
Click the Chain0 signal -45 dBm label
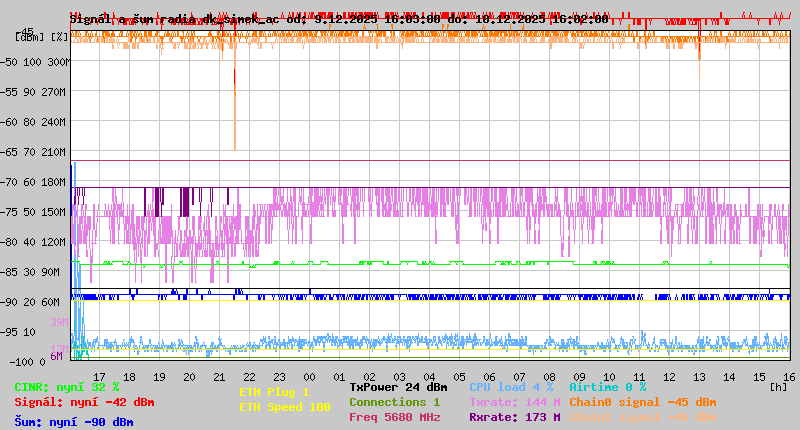pos(642,402)
